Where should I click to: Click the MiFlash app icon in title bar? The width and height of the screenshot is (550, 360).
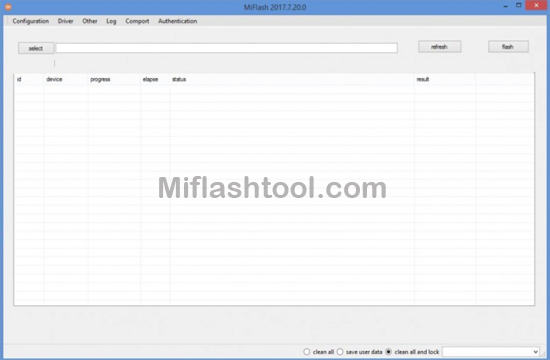pos(8,7)
